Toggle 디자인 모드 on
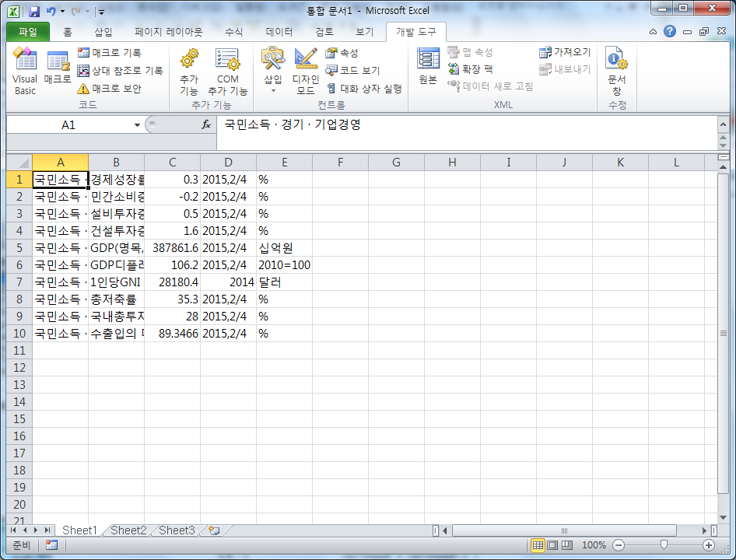 click(305, 70)
